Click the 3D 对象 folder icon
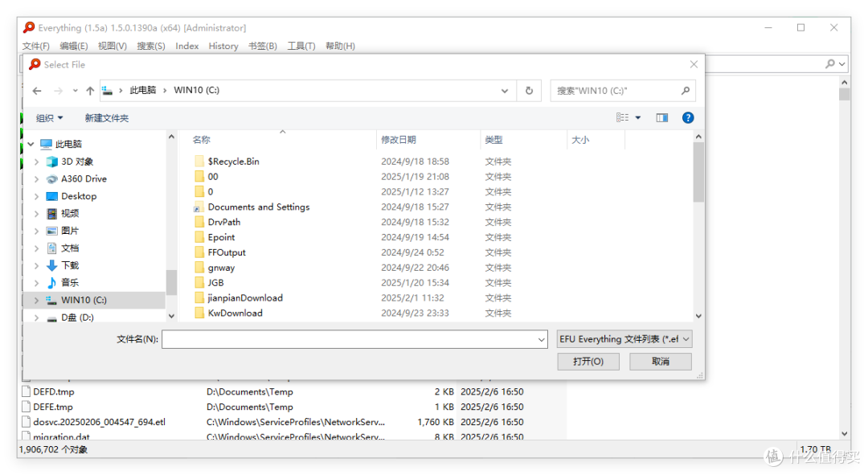This screenshot has width=868, height=475. [52, 162]
